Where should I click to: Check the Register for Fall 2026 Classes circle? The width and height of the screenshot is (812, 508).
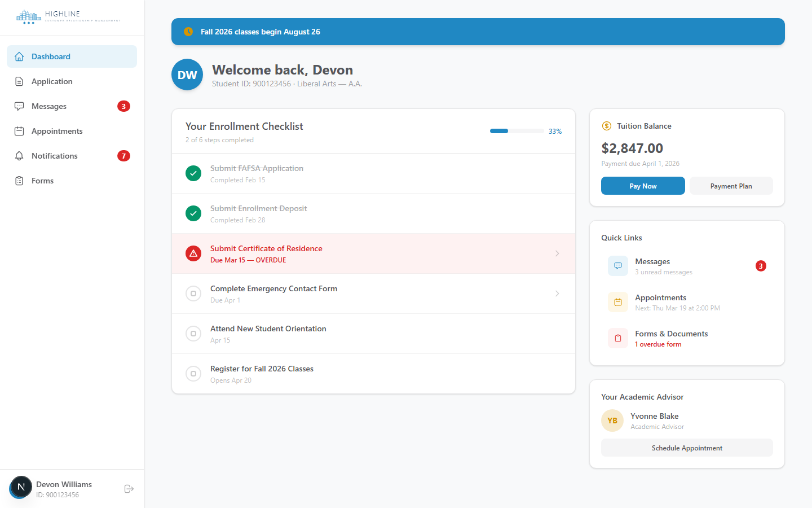[x=193, y=374]
